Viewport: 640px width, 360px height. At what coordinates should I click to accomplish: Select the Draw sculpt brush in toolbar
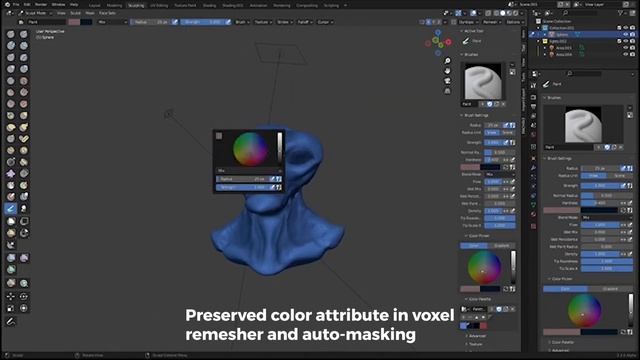pos(11,34)
